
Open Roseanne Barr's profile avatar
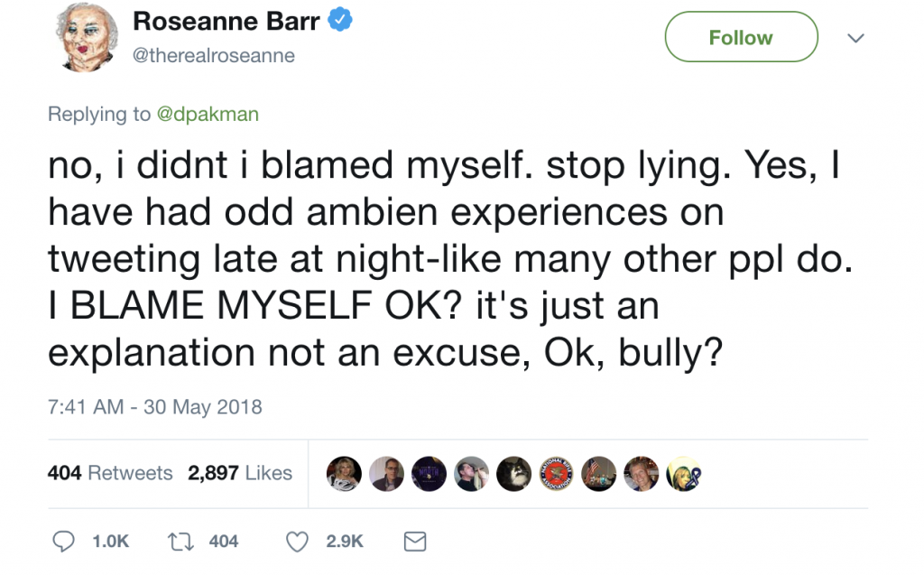(x=88, y=38)
